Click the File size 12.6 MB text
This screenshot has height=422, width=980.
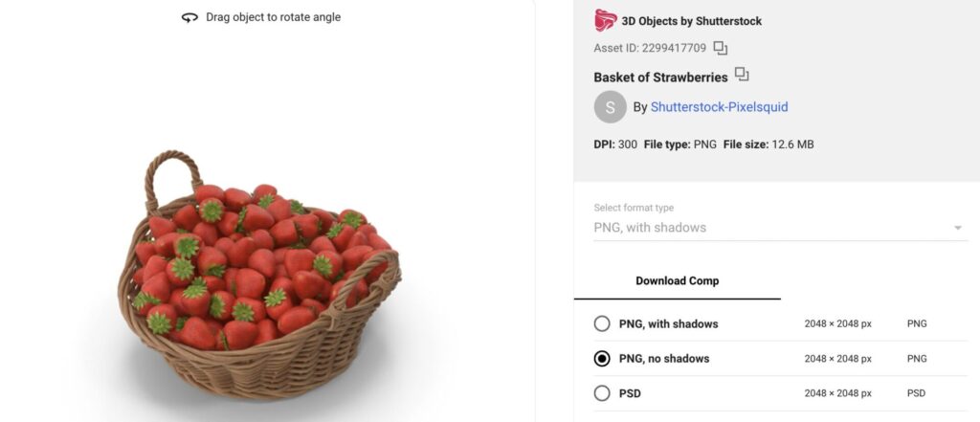pos(768,144)
